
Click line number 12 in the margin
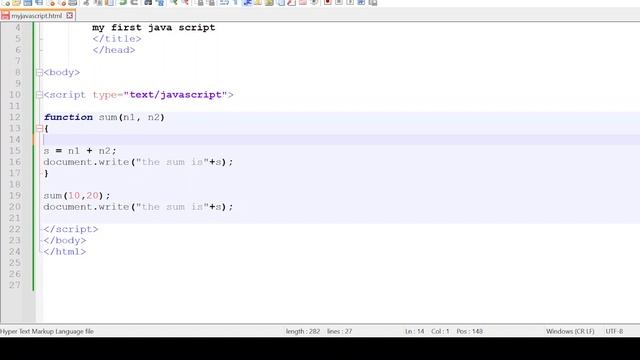click(x=15, y=118)
